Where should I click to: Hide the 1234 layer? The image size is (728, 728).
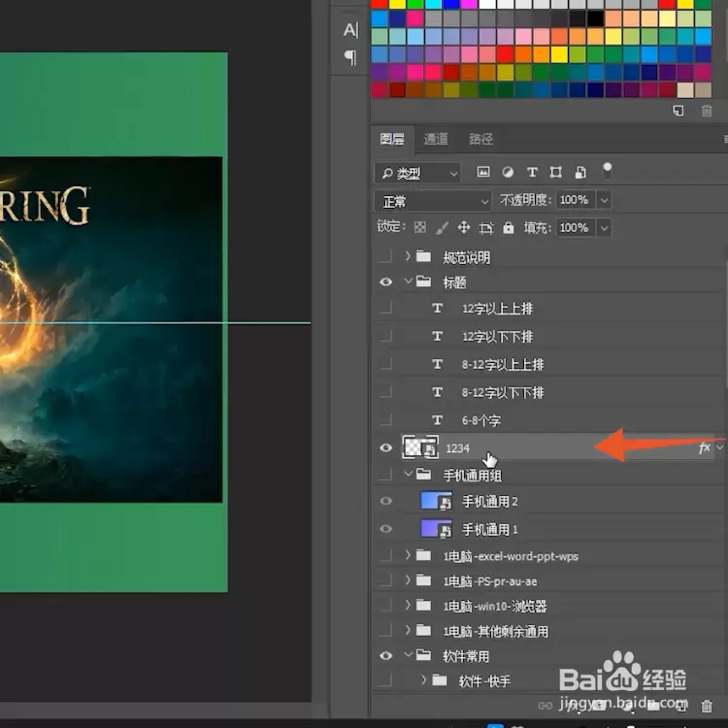[x=385, y=448]
